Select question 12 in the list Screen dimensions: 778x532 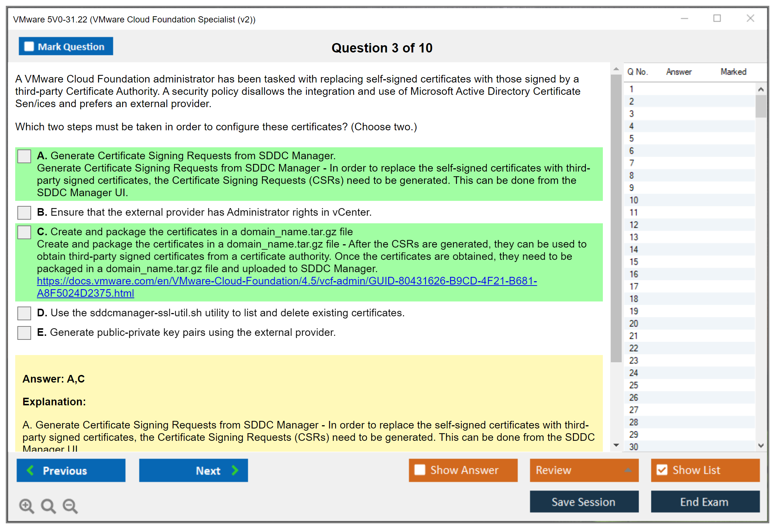coord(634,225)
